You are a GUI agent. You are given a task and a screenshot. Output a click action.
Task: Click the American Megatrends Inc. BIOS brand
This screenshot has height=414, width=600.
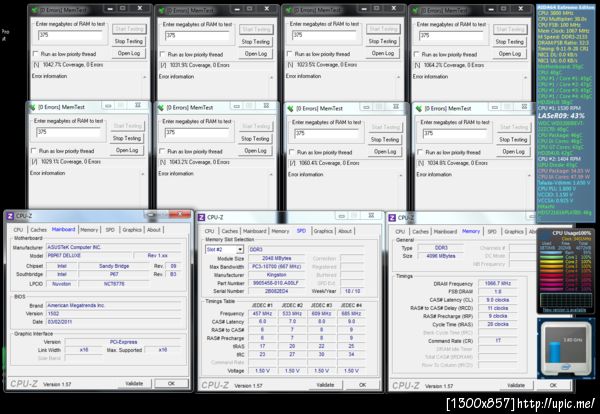pos(114,305)
